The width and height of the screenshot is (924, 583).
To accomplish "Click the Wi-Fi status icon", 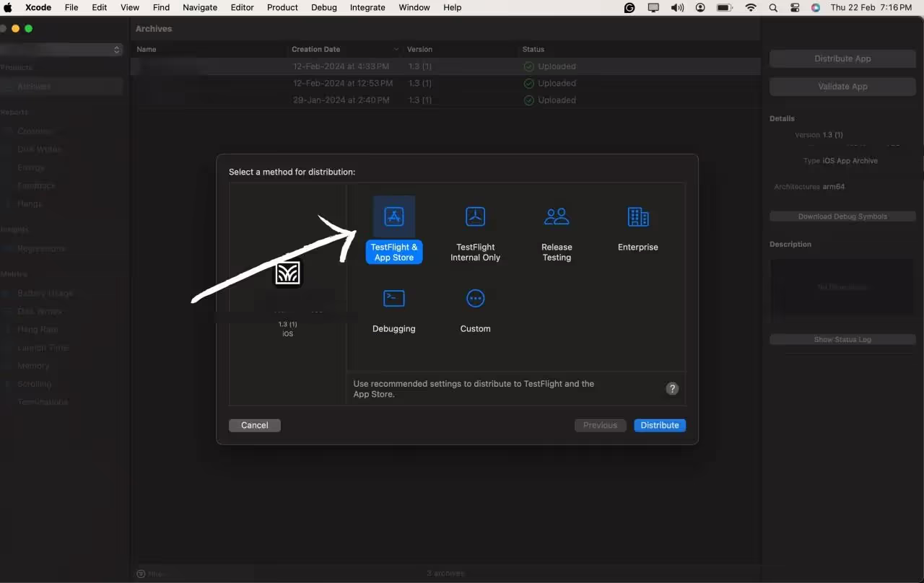I will click(751, 7).
